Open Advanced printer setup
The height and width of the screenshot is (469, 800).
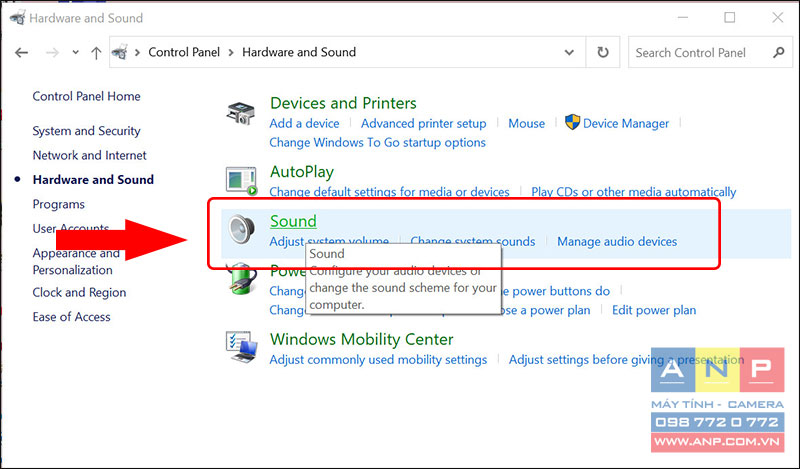point(423,124)
